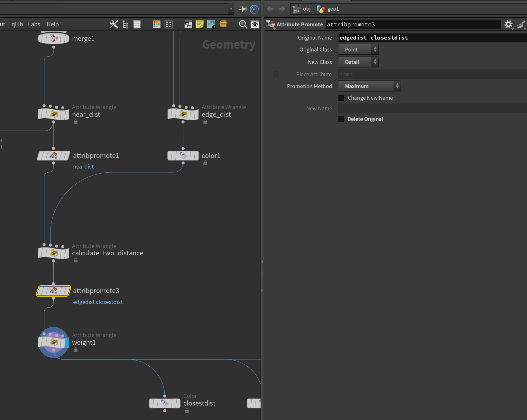Click the Original Name input field
The width and height of the screenshot is (527, 420).
(x=432, y=38)
